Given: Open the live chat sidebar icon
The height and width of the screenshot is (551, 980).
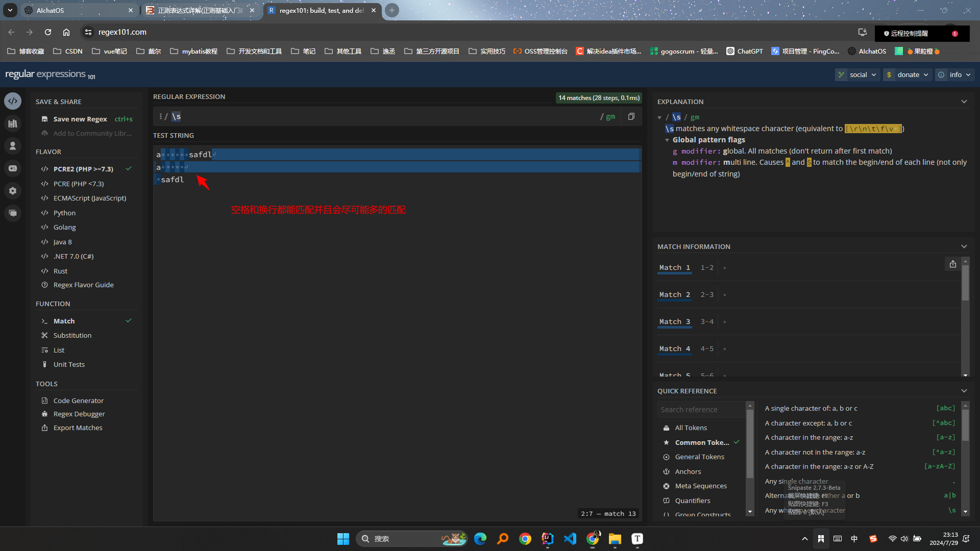Looking at the screenshot, I should coord(13,213).
